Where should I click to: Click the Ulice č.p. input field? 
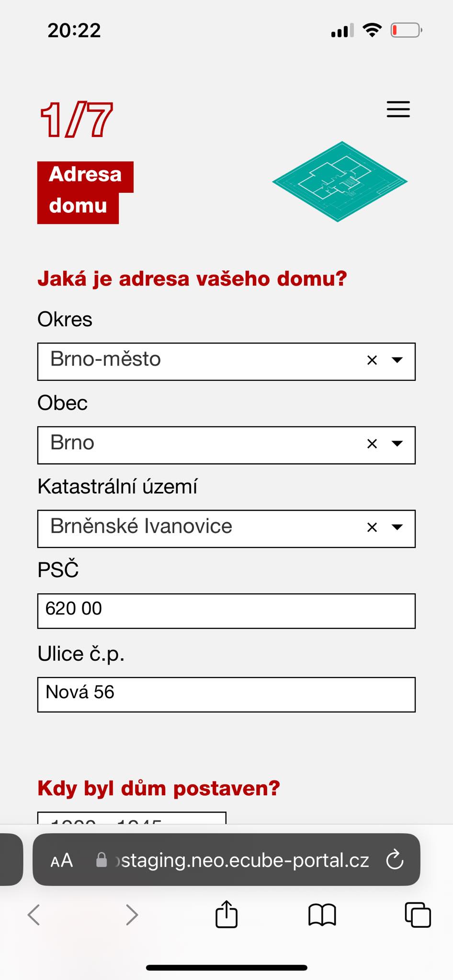[226, 695]
